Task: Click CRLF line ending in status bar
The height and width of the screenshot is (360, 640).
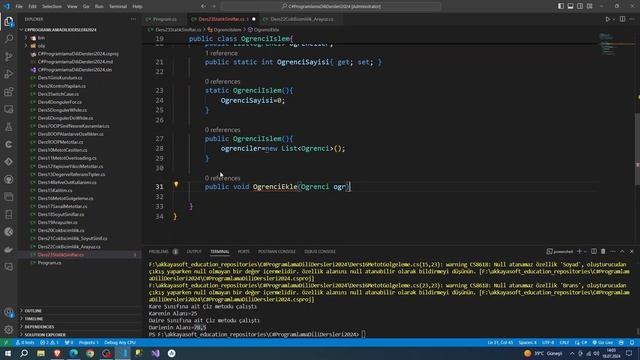Action: tap(564, 342)
